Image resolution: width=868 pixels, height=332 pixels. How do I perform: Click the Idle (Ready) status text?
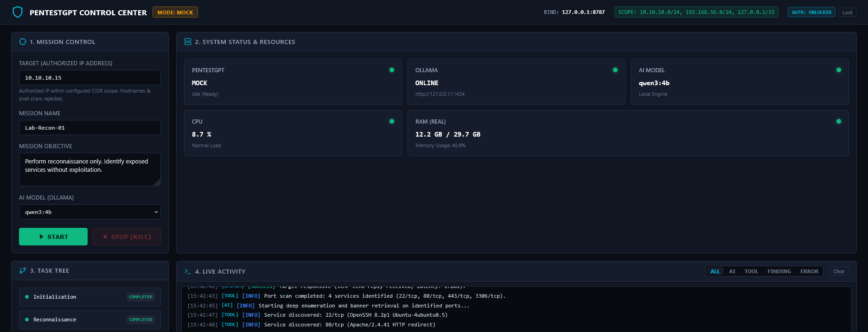[205, 94]
